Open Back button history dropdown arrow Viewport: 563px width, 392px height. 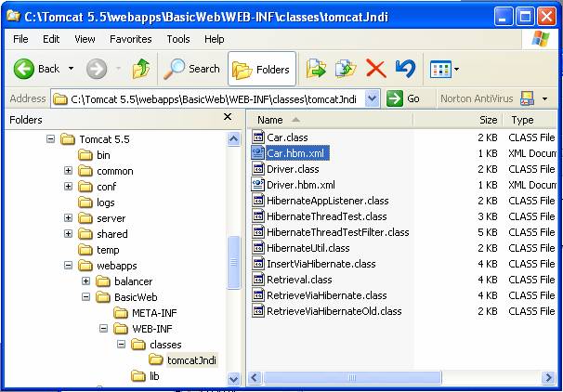coord(72,69)
